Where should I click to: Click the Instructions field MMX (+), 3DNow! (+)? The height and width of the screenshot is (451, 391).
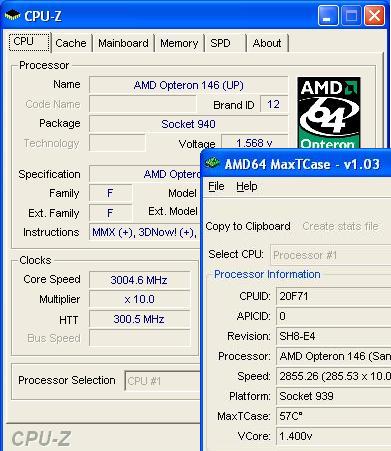click(x=145, y=232)
